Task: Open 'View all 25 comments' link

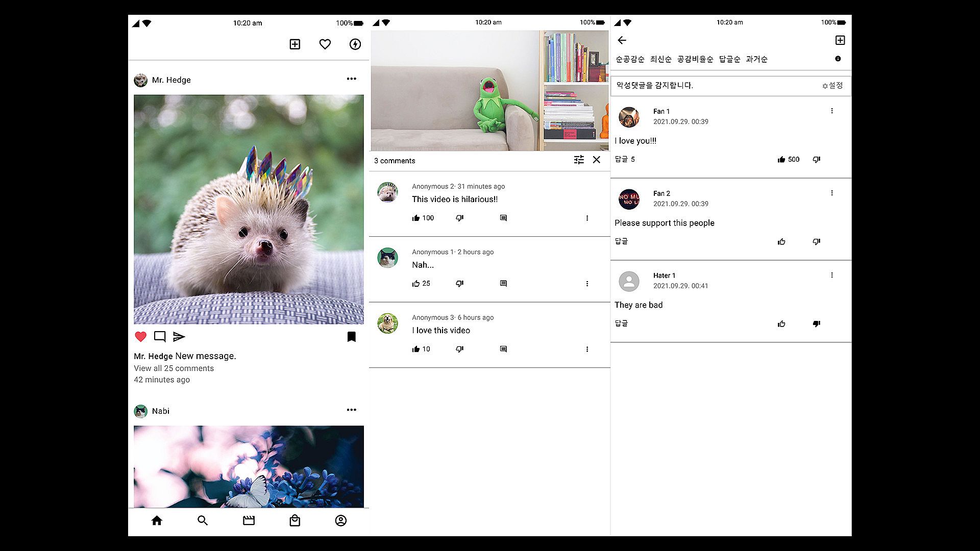Action: coord(174,368)
